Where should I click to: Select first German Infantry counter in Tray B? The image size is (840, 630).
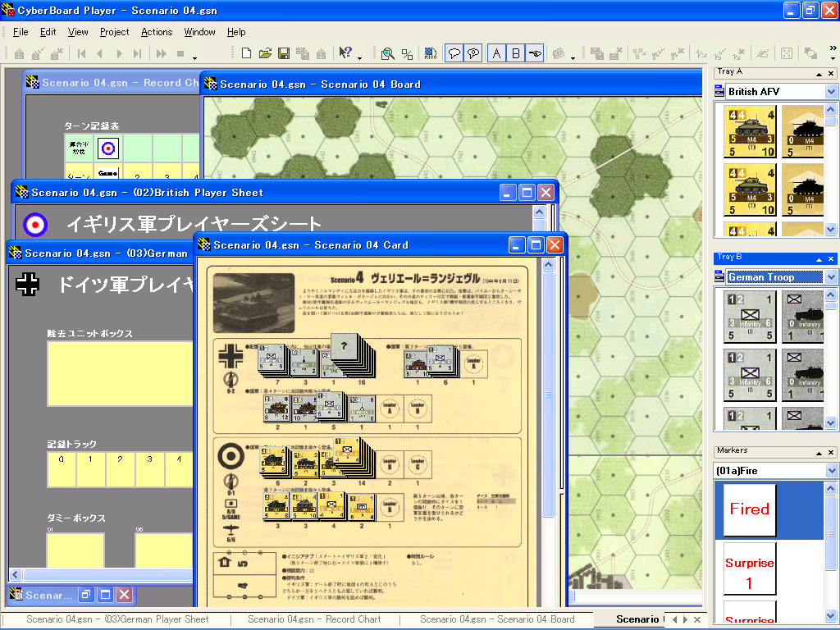point(750,317)
